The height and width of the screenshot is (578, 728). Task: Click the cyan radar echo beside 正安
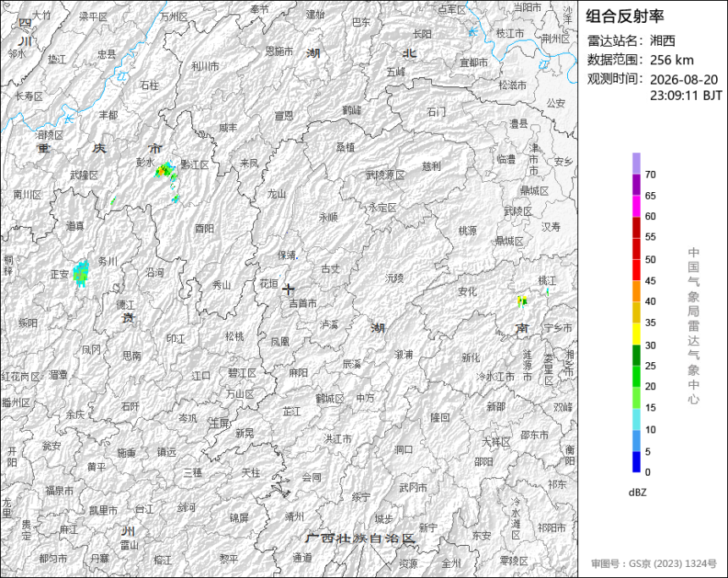point(80,274)
